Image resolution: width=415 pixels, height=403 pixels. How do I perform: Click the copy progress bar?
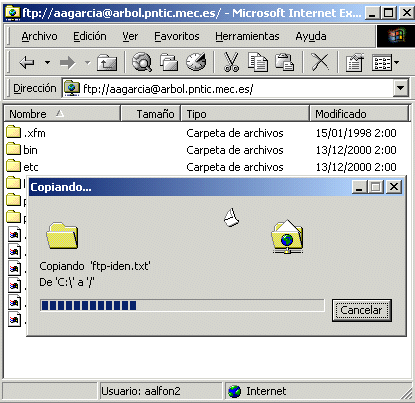tap(182, 305)
